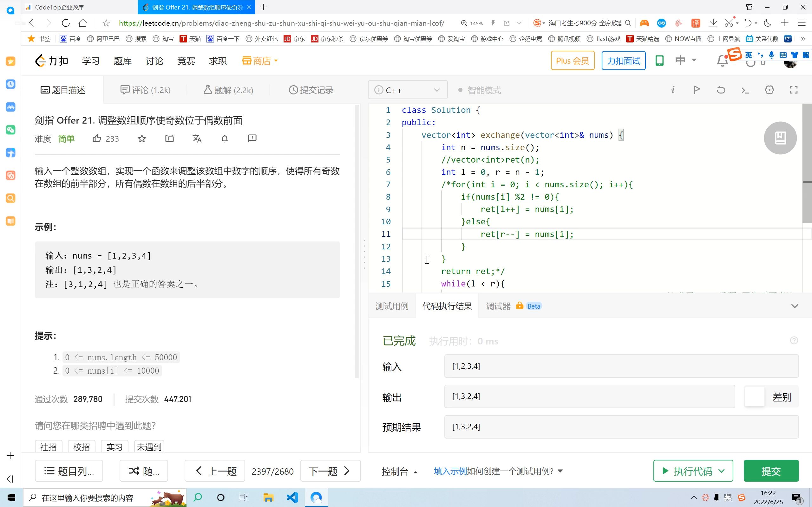Toggle 智能模式 smart mode
812x507 pixels.
(x=480, y=90)
